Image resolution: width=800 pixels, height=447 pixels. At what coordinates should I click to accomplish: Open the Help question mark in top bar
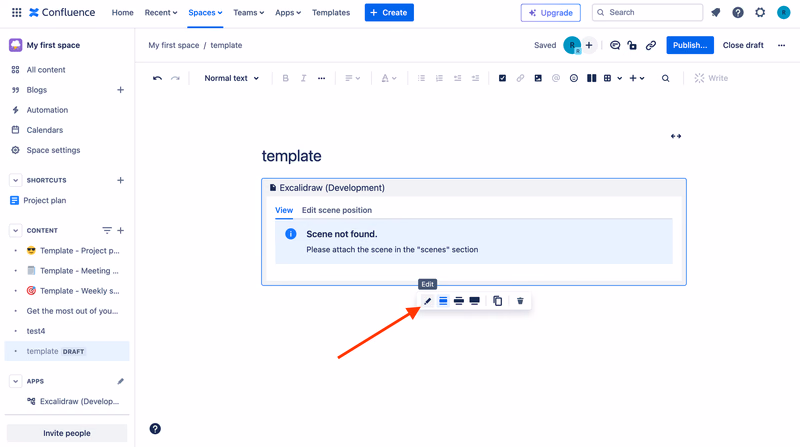coord(738,12)
